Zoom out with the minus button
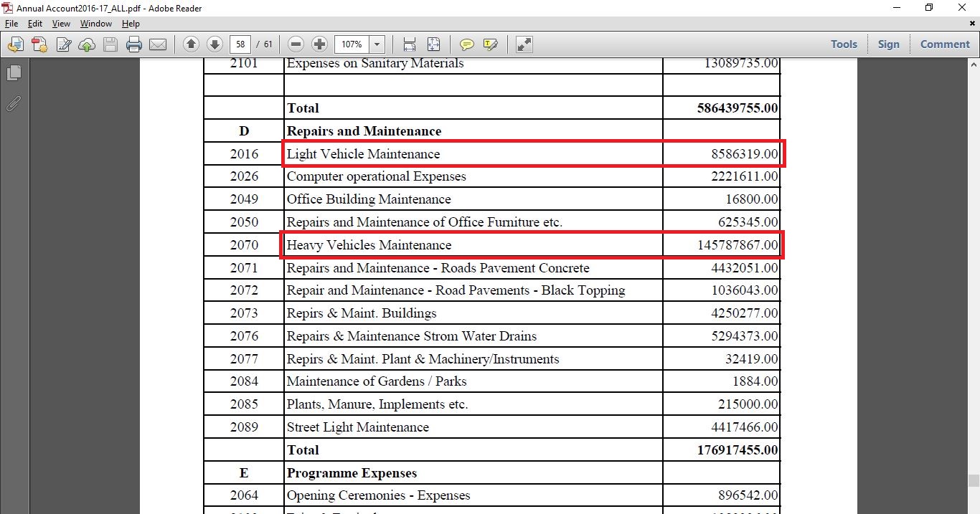The height and width of the screenshot is (514, 980). 296,44
